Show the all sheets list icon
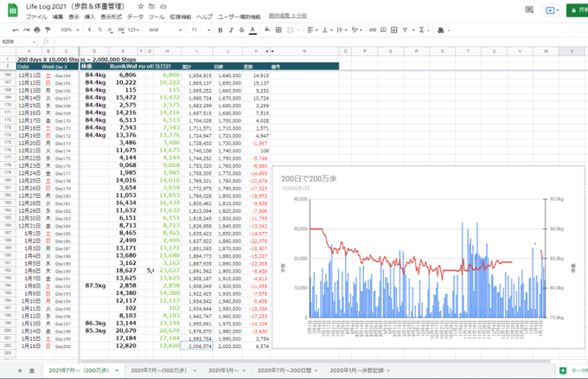The image size is (588, 379). (32, 370)
